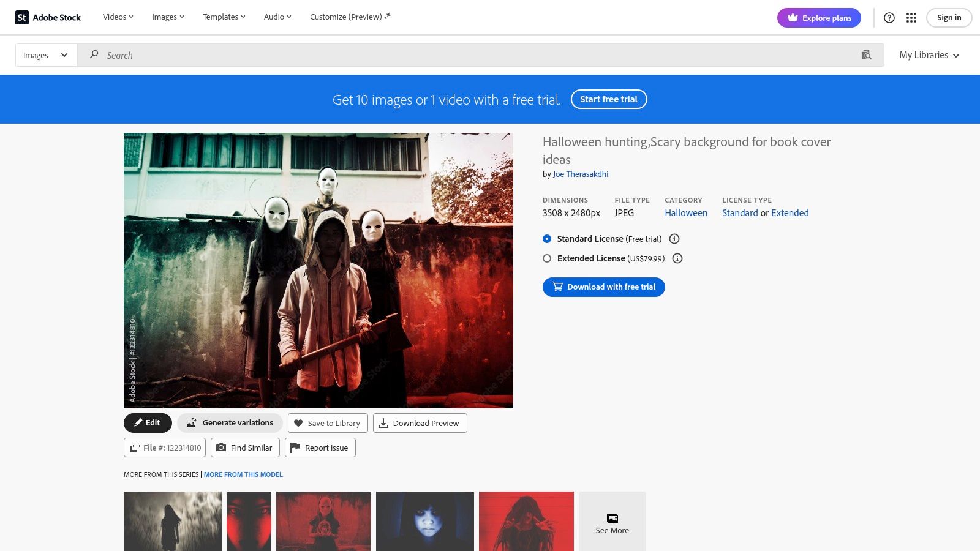
Task: Open the Images search type dropdown
Action: [46, 54]
